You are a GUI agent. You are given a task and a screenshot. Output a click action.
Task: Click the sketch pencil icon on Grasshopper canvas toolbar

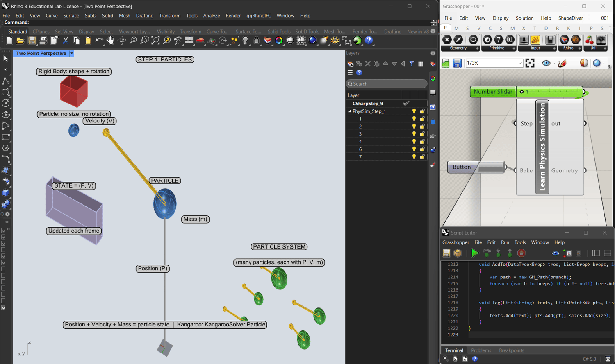562,63
